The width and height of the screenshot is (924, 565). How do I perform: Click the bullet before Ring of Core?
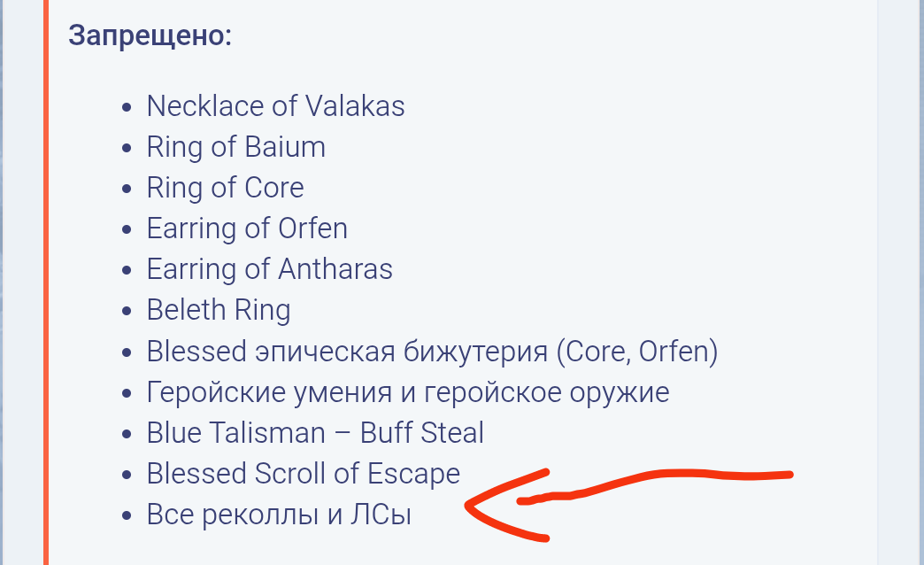click(x=128, y=190)
